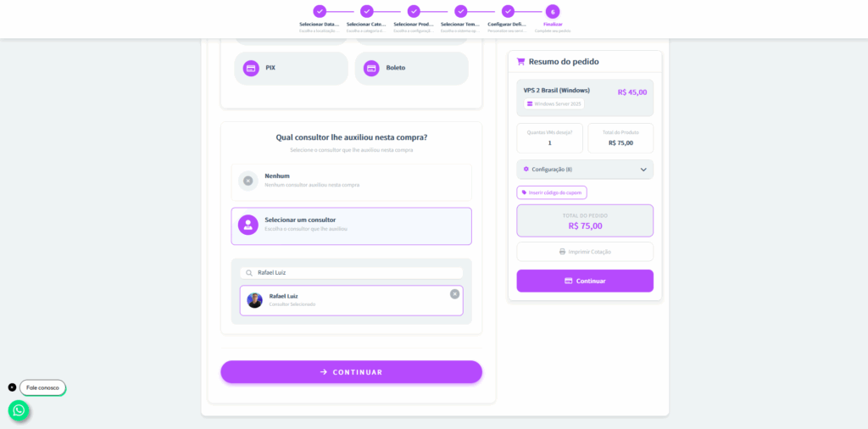Click the PIX payment icon
This screenshot has height=429, width=868.
pos(251,69)
